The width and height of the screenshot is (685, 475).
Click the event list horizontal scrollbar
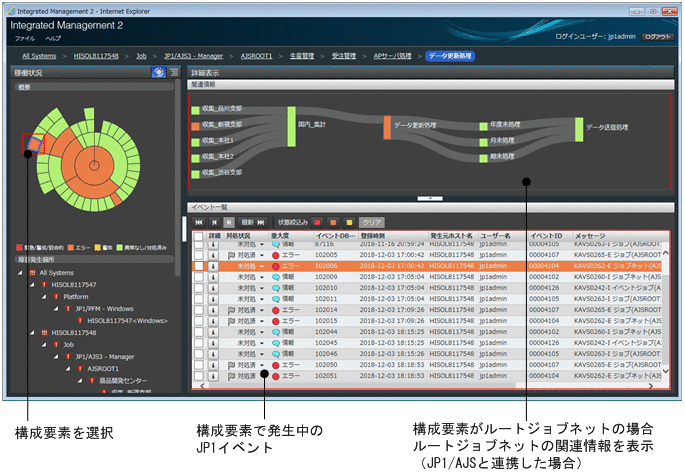(362, 386)
